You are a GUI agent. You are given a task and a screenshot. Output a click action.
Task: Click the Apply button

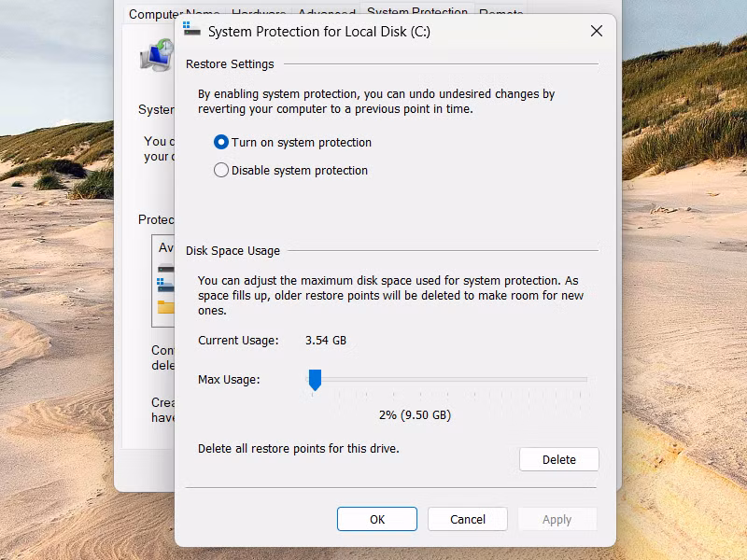click(557, 520)
